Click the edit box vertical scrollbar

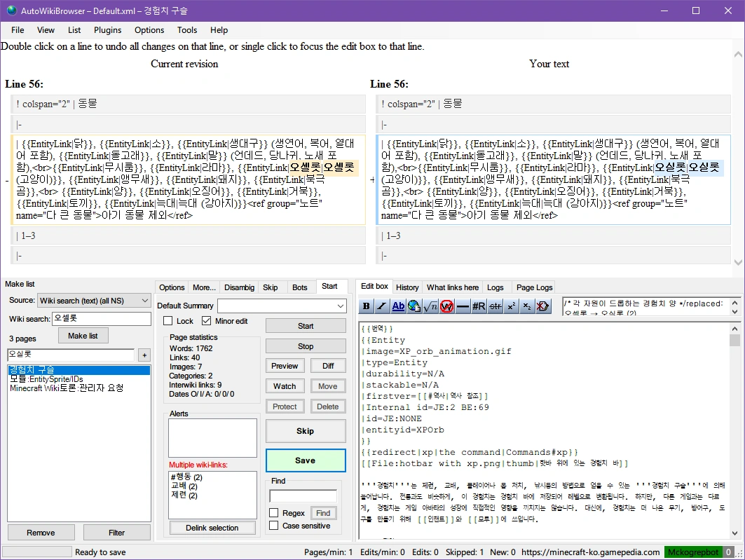[x=734, y=430]
